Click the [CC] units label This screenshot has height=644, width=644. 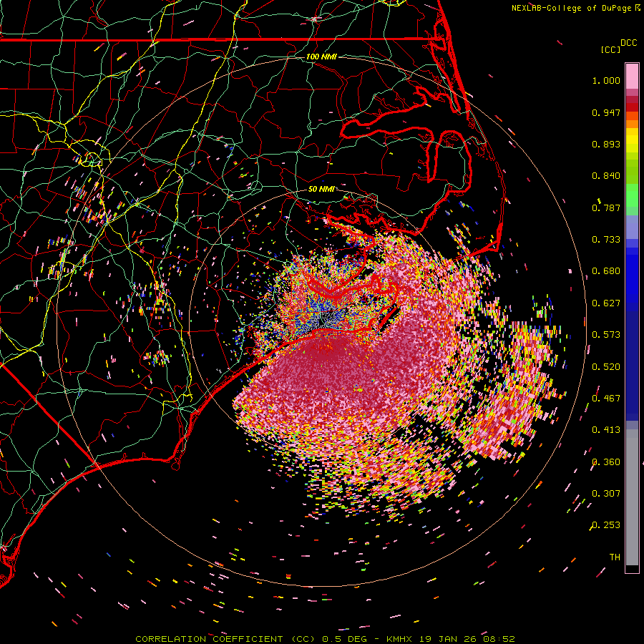pos(610,49)
